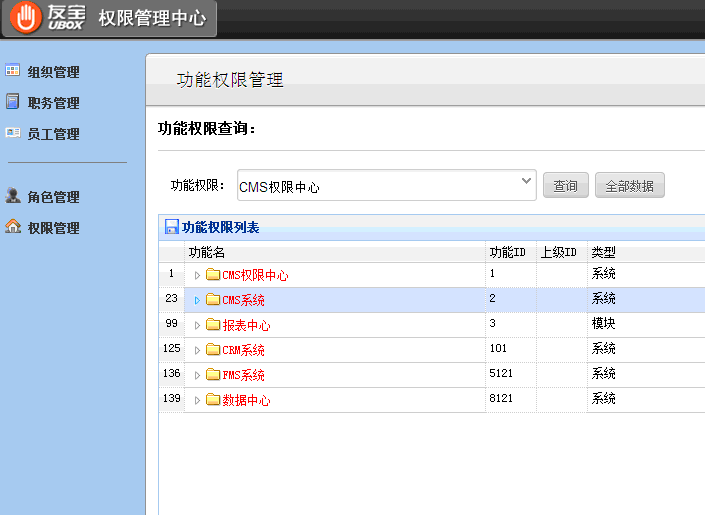Click the 权限管理中心 header title
Screen dimensions: 705x515
tap(152, 18)
